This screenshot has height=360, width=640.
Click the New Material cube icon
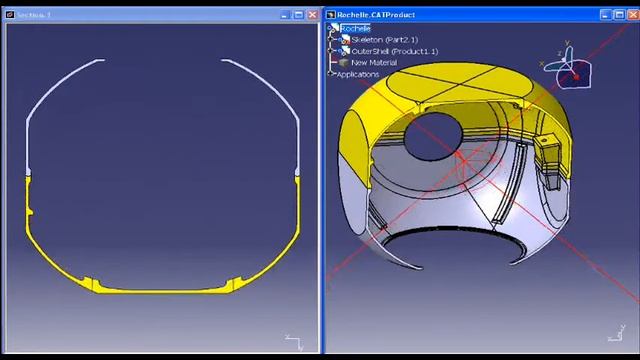tap(344, 63)
